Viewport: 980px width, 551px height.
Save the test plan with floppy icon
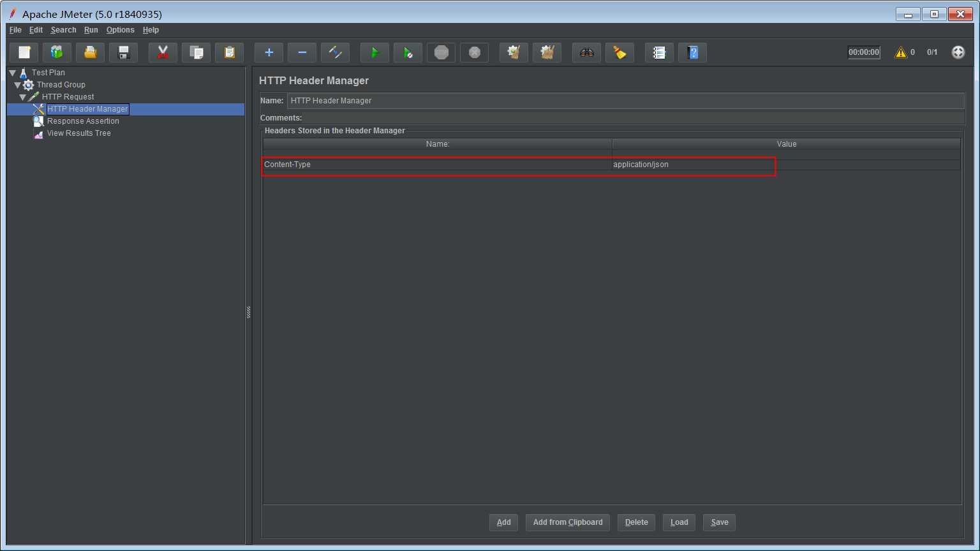point(124,52)
